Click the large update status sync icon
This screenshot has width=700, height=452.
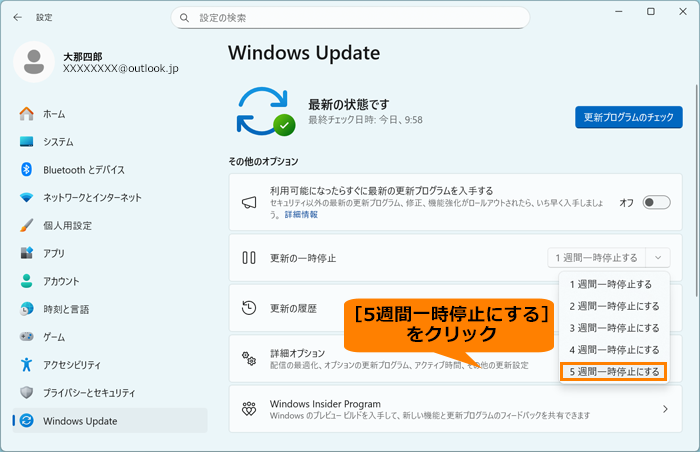click(x=266, y=111)
